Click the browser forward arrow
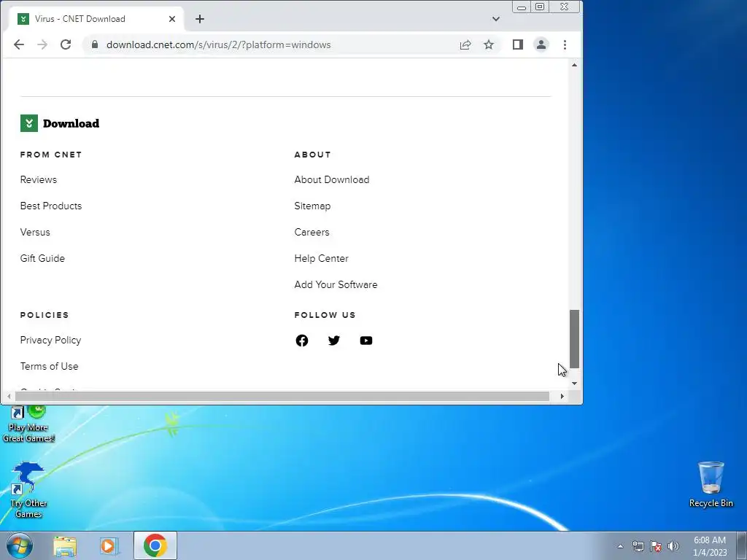 click(42, 44)
